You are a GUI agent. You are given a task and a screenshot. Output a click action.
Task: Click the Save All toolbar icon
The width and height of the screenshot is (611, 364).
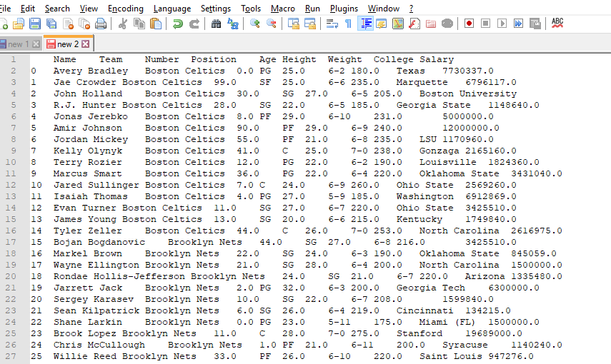point(51,24)
